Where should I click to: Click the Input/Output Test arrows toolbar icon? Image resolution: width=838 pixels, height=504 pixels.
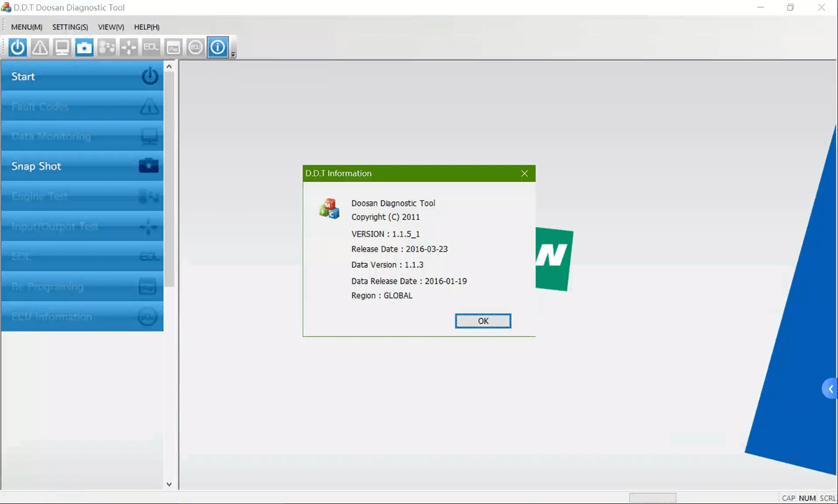tap(128, 47)
